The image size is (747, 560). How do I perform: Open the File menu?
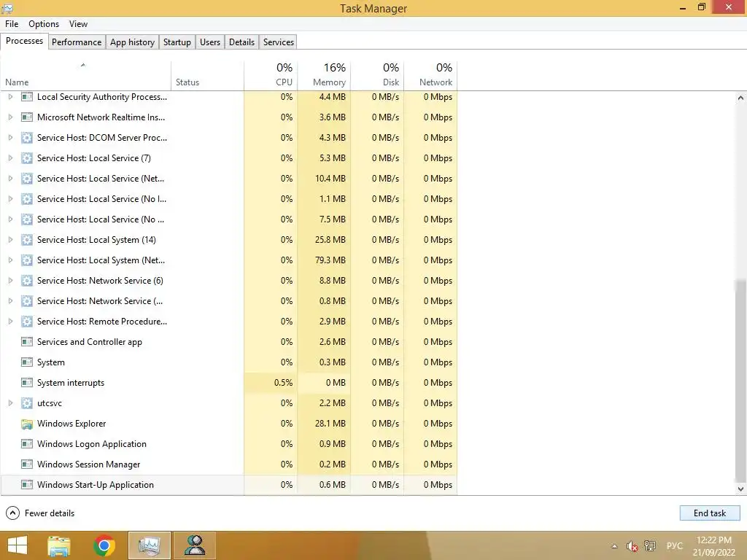tap(12, 24)
